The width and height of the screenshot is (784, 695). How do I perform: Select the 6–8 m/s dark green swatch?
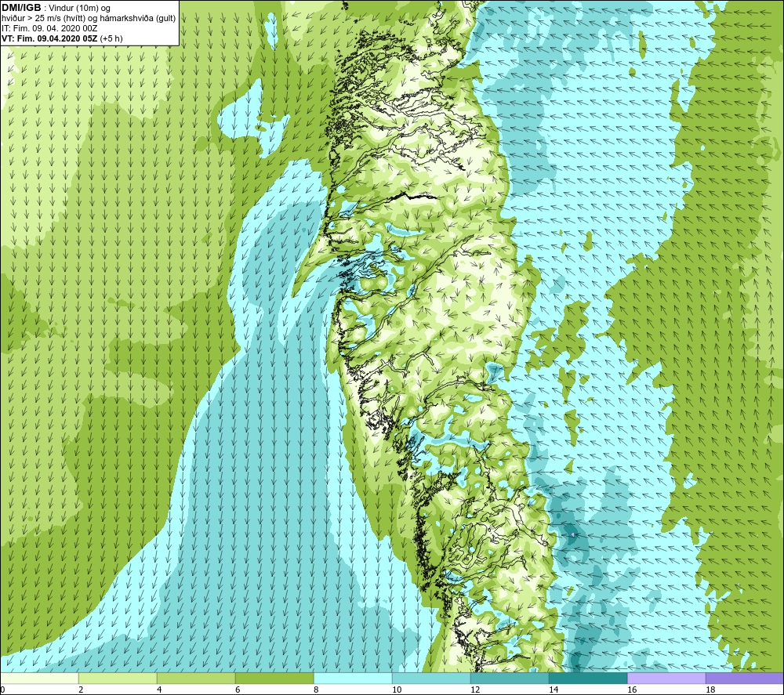pos(274,678)
